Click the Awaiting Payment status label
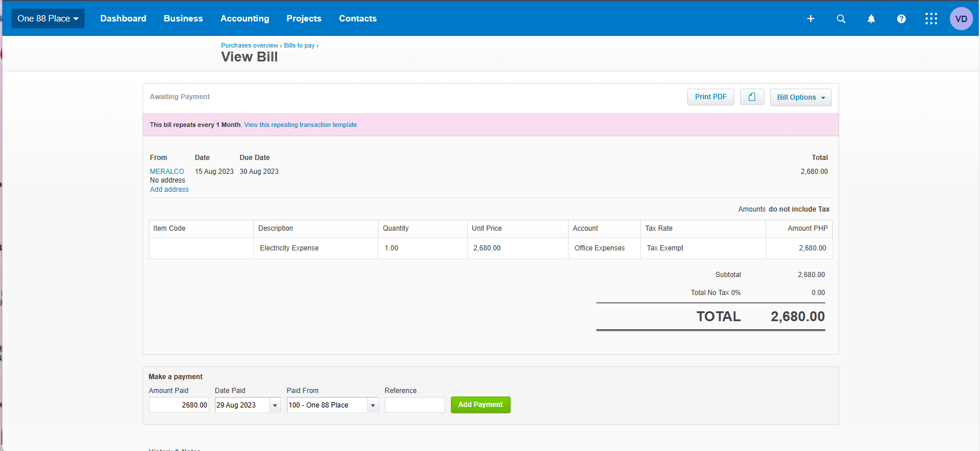This screenshot has height=451, width=980. tap(180, 97)
